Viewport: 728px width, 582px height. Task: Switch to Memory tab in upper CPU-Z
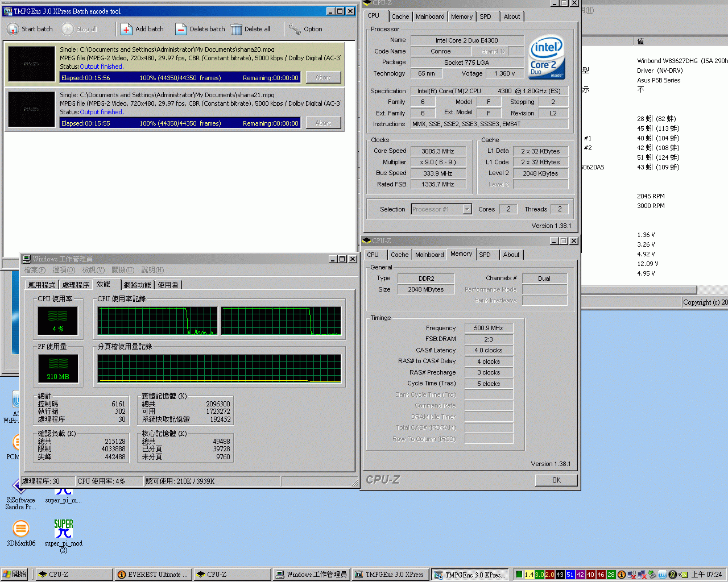tap(462, 16)
